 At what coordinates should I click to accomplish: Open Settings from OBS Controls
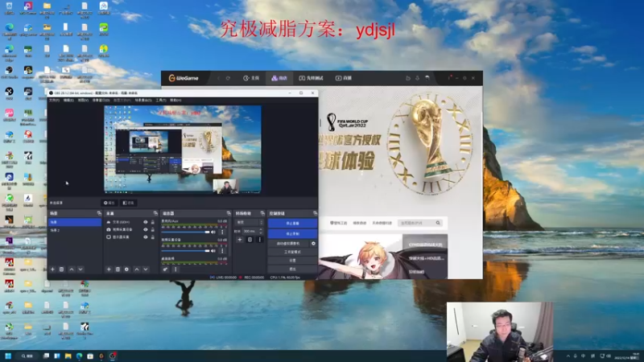pos(292,261)
